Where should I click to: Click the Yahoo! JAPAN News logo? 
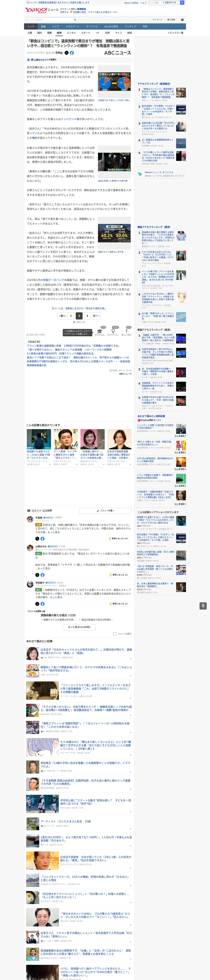tap(41, 10)
